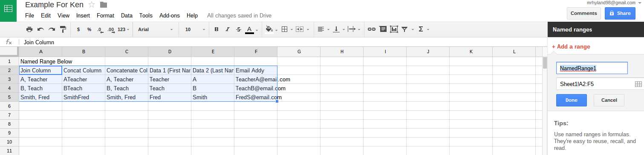Open the Format menu
Screen dimensions: 644x155
[x=105, y=15]
